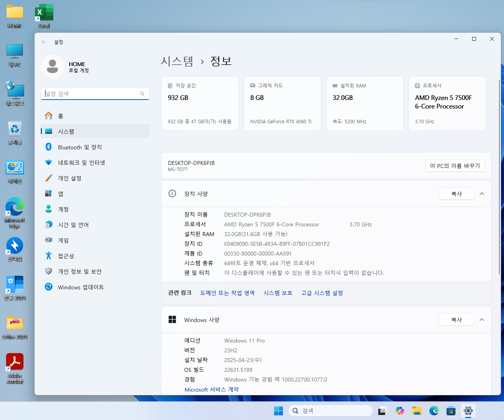
Task: Launch Copilot from the taskbar
Action: [x=400, y=411]
